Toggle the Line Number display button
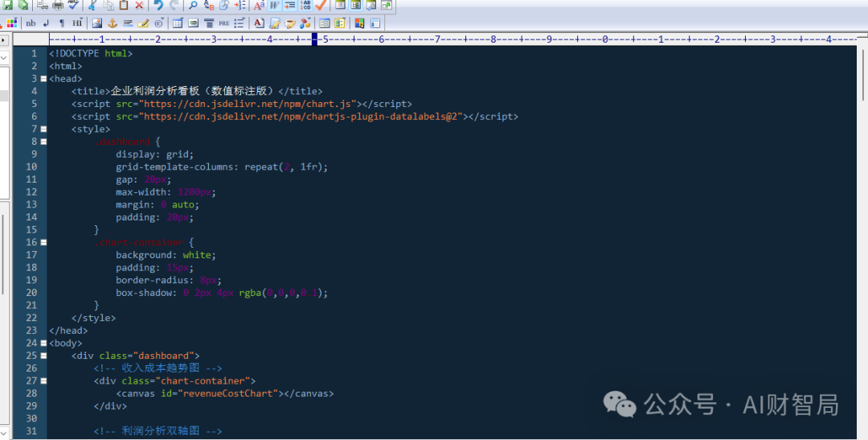 [305, 5]
